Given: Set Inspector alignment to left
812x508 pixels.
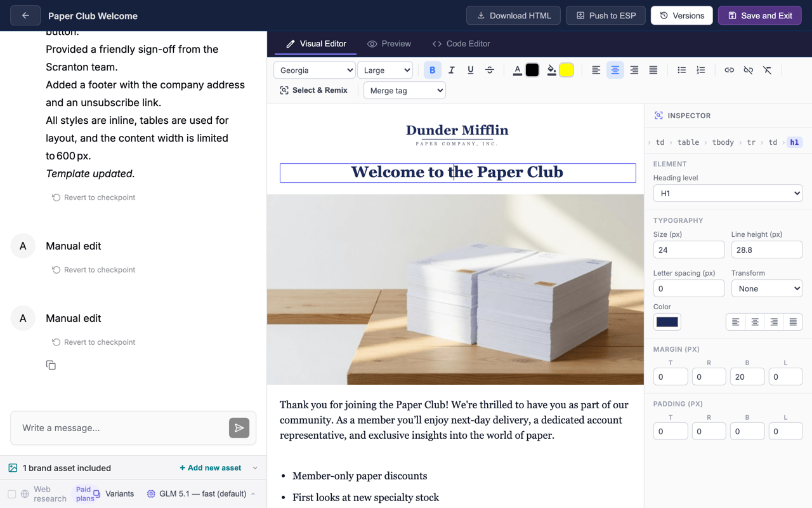Looking at the screenshot, I should (x=736, y=322).
